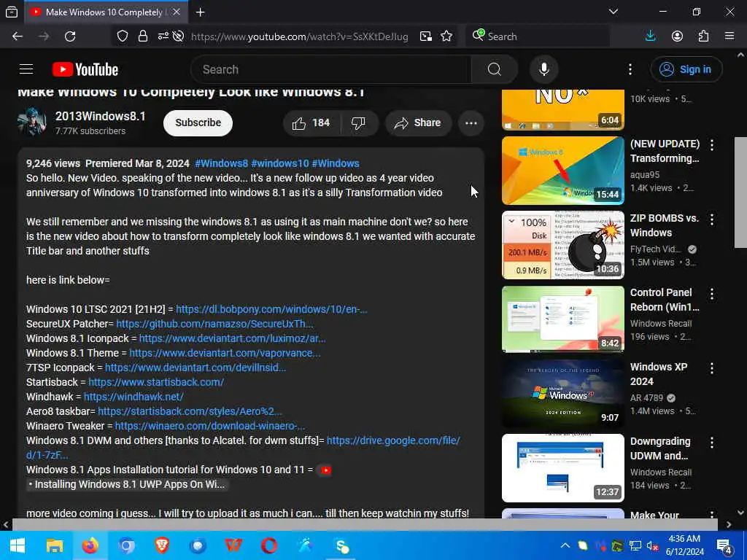Click the browser URL address field
The image size is (747, 560).
coord(300,36)
